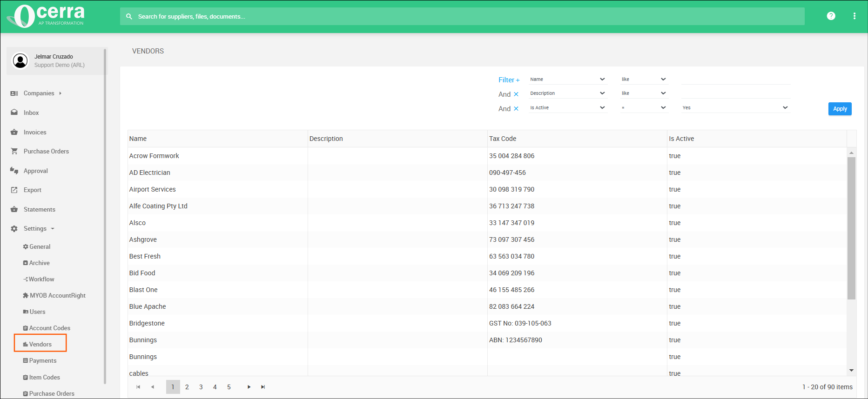The width and height of the screenshot is (868, 399).
Task: Open Users settings
Action: 34,312
